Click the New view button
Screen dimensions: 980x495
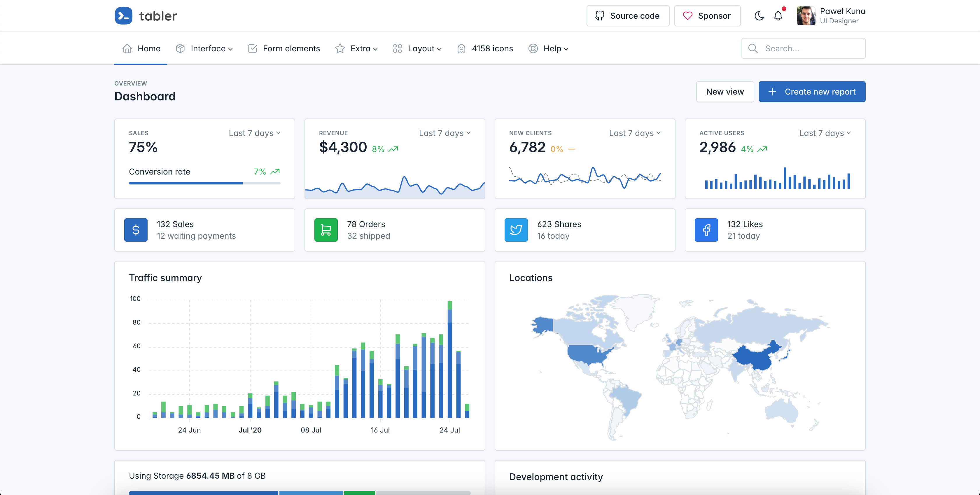click(x=725, y=91)
